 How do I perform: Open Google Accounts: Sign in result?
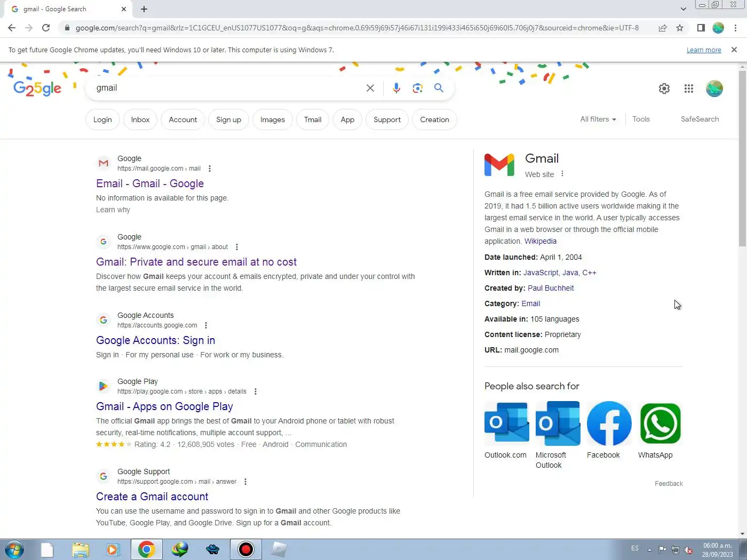coord(156,340)
